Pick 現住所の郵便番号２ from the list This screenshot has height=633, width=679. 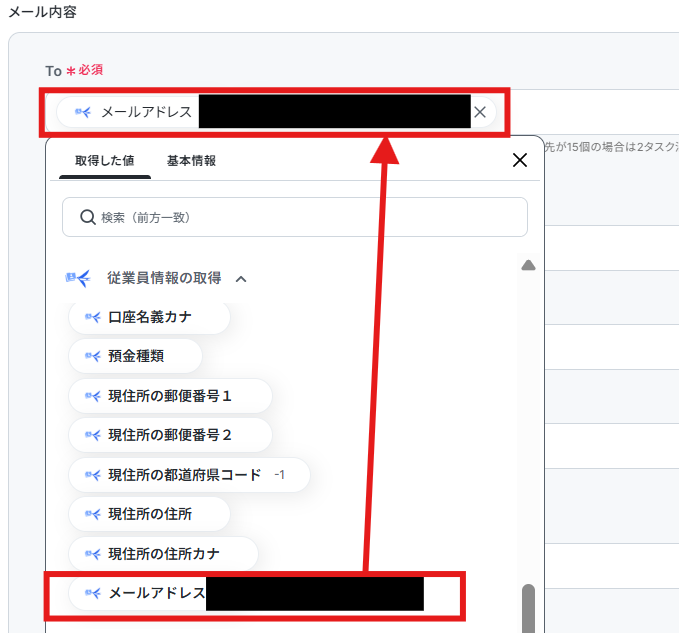(x=170, y=435)
